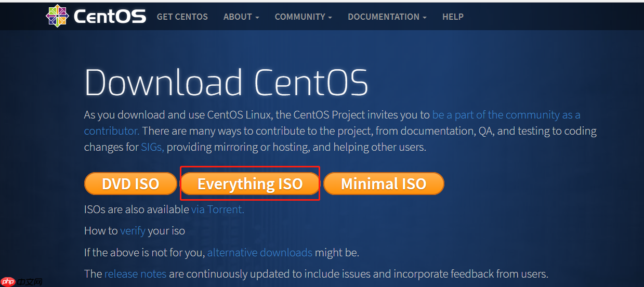The width and height of the screenshot is (644, 287).
Task: Select the Minimal ISO button
Action: point(384,184)
